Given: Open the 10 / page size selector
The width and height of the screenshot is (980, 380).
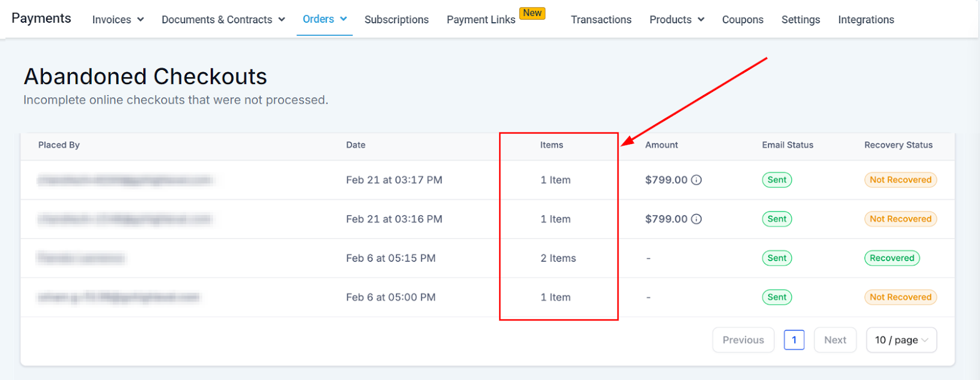Looking at the screenshot, I should (902, 340).
